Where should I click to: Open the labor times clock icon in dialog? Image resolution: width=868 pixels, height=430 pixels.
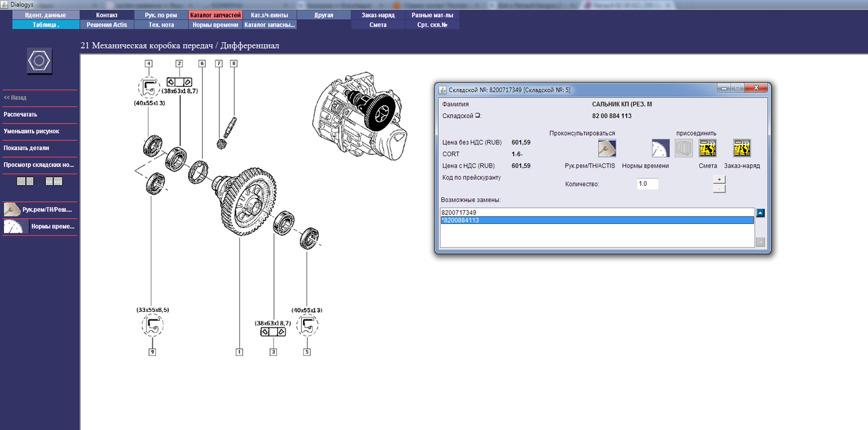660,148
